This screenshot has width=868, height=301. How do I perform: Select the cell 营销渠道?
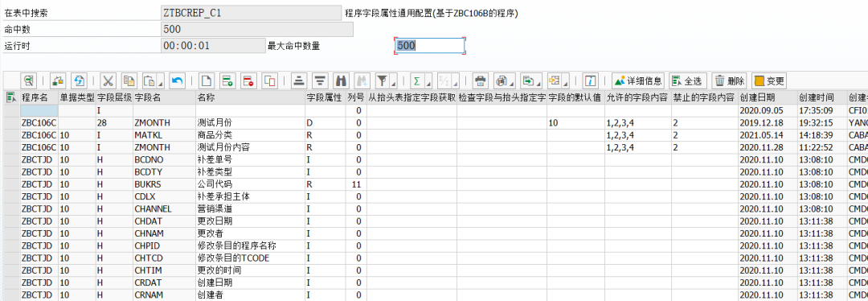pyautogui.click(x=250, y=208)
